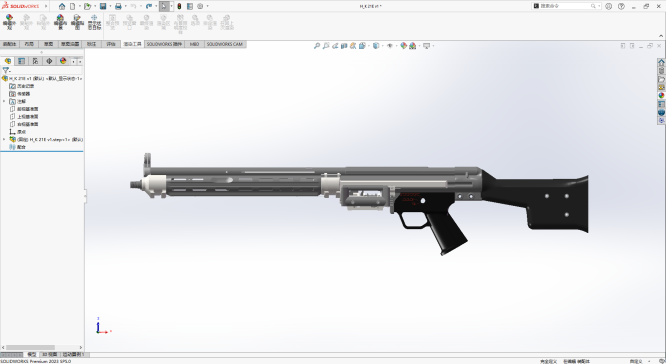The height and width of the screenshot is (364, 666).
Task: Open View Settings monitor icon
Action: (x=426, y=46)
